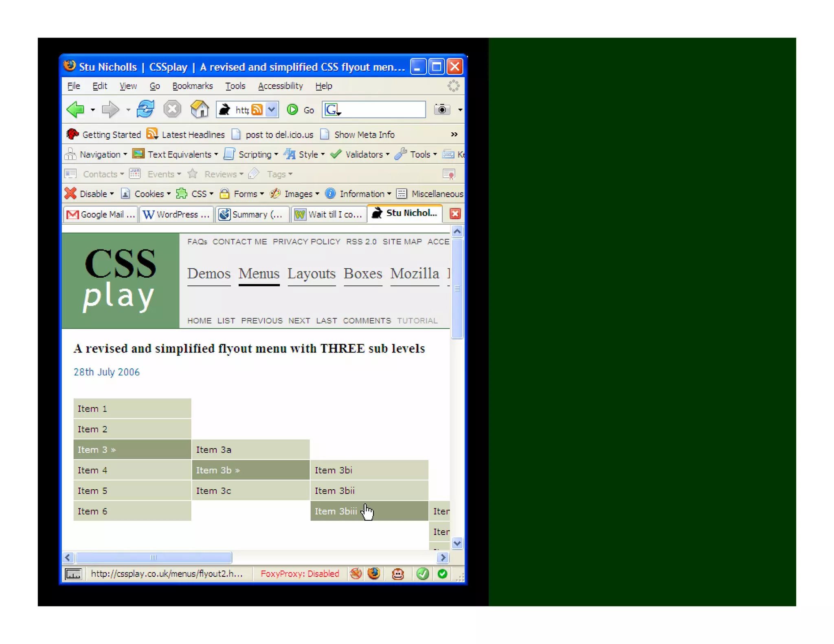The height and width of the screenshot is (644, 834).
Task: Open the address bar history dropdown arrow
Action: coord(272,110)
